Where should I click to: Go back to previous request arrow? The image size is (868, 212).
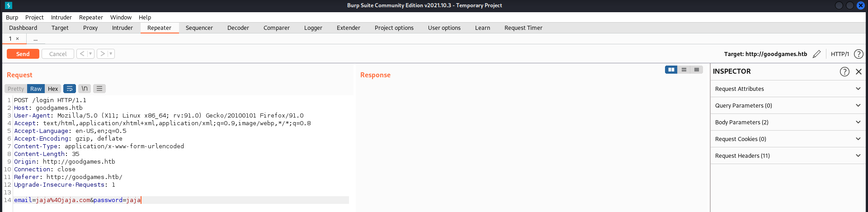click(x=82, y=54)
